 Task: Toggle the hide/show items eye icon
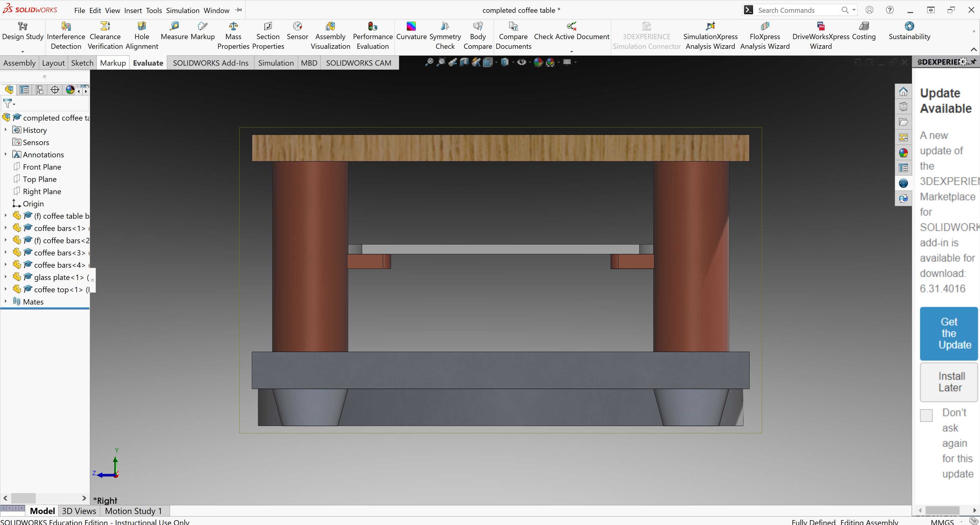click(x=522, y=62)
